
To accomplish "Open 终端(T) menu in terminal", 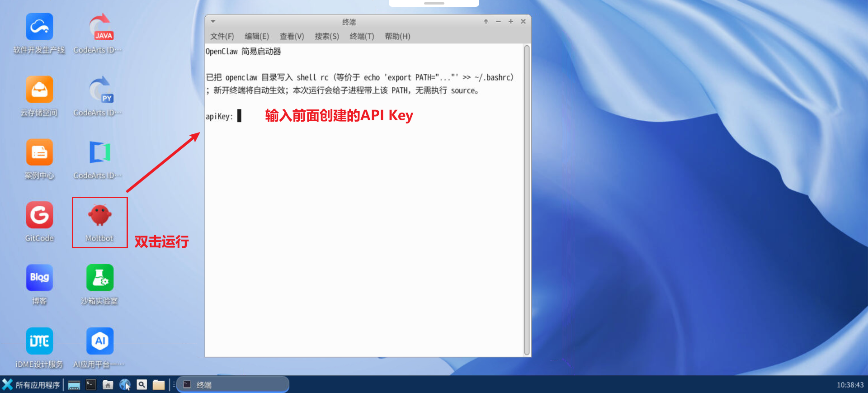I will coord(362,36).
